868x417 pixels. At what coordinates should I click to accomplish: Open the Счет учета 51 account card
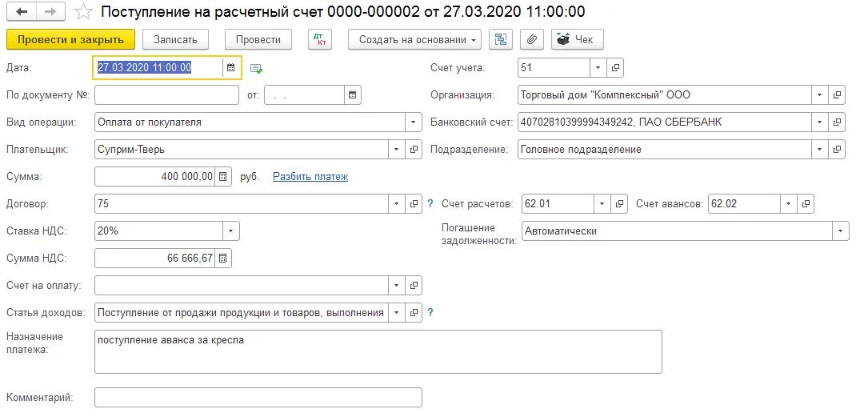(x=615, y=68)
